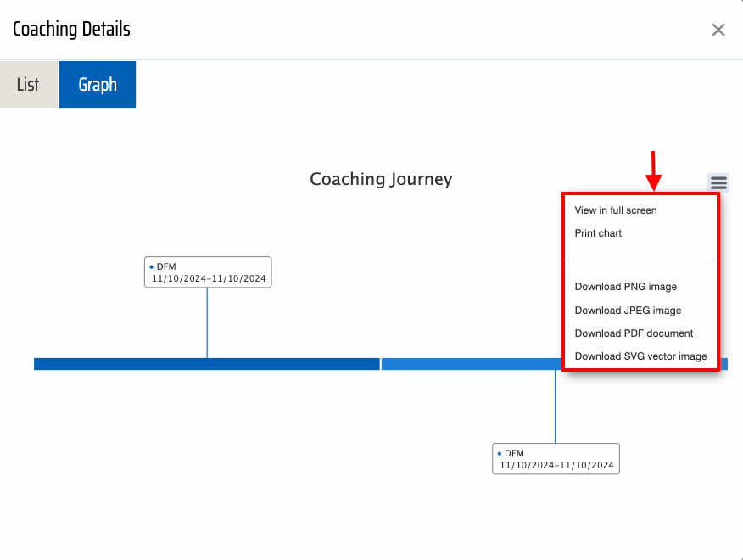
Task: Select Print chart from the menu
Action: click(x=598, y=233)
